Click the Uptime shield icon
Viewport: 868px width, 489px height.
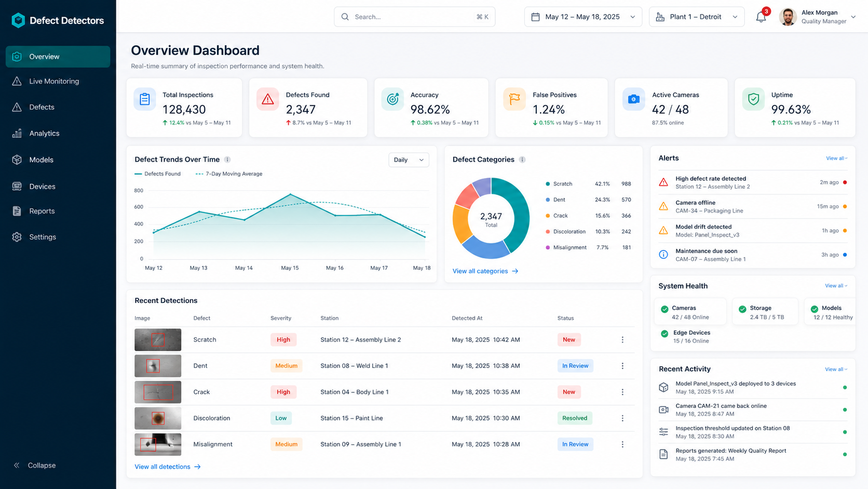pos(753,99)
